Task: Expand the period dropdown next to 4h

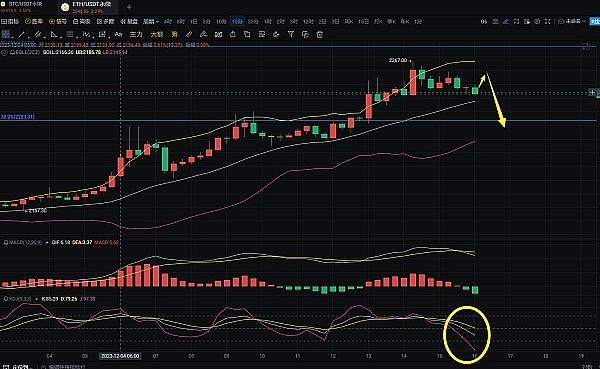Action: (x=149, y=22)
